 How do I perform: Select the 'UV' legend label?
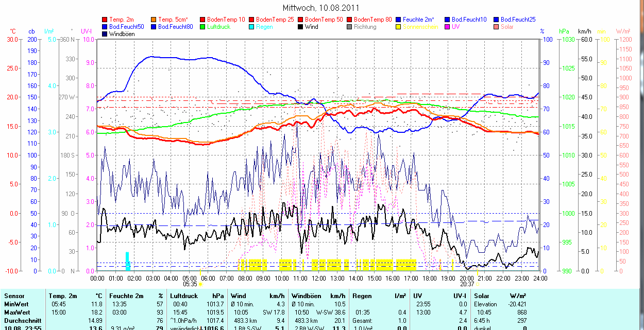coord(455,27)
